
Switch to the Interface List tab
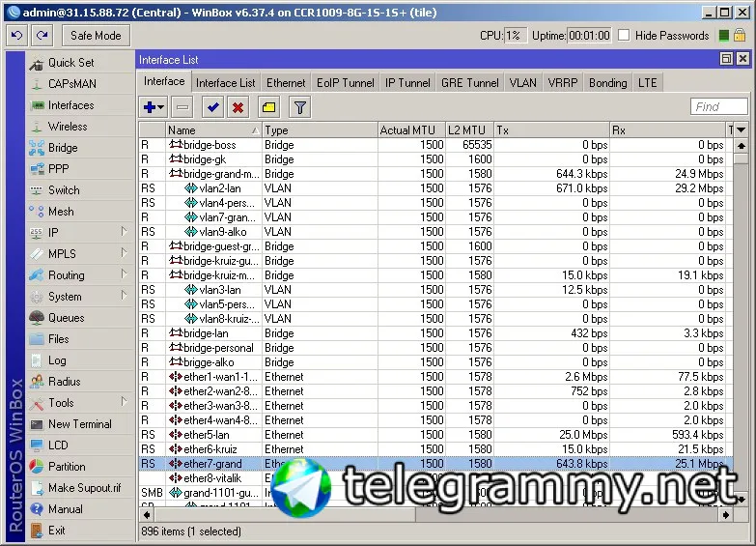(x=225, y=83)
